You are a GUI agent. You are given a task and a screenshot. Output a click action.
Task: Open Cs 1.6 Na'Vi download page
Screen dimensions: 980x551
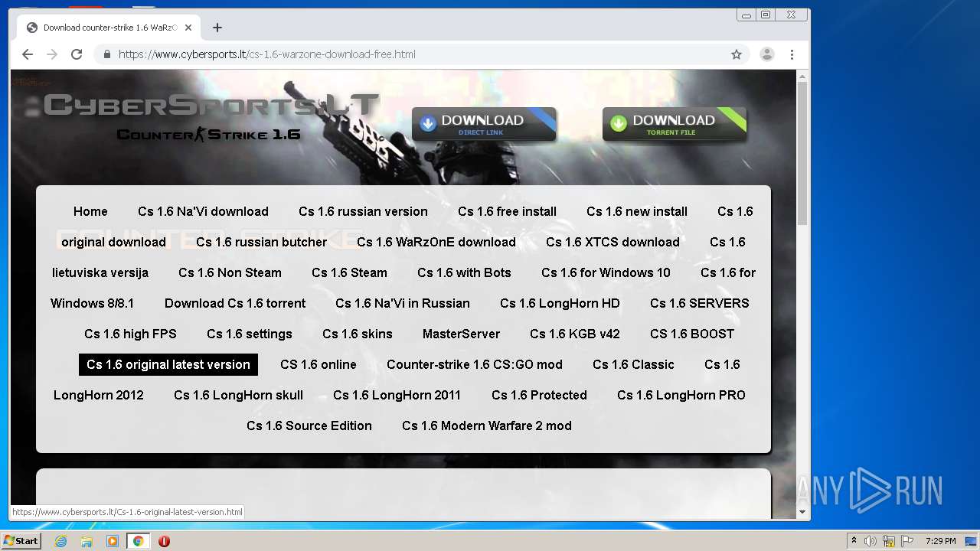pyautogui.click(x=203, y=211)
